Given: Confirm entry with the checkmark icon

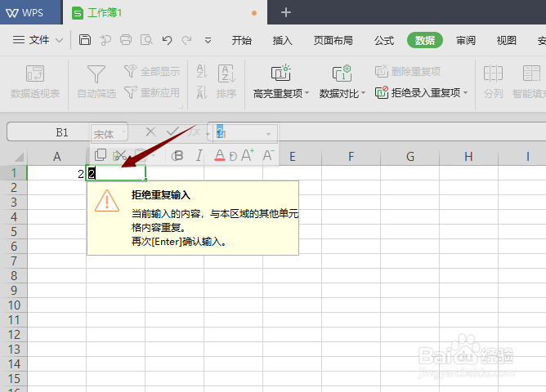Looking at the screenshot, I should 172,131.
